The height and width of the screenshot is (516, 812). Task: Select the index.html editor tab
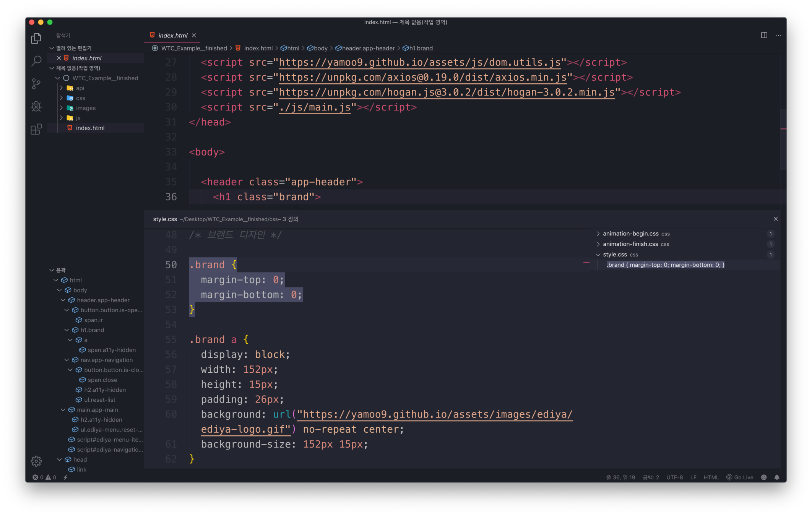(x=172, y=35)
